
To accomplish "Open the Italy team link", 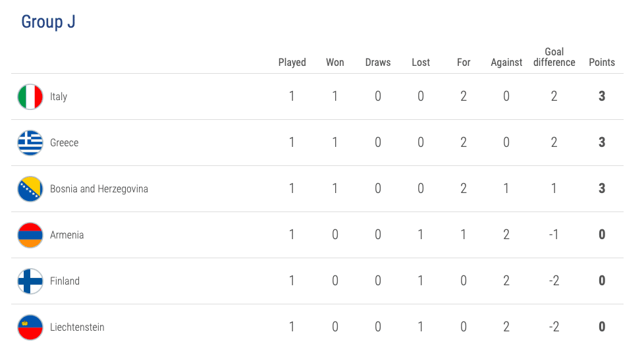I will (x=59, y=97).
